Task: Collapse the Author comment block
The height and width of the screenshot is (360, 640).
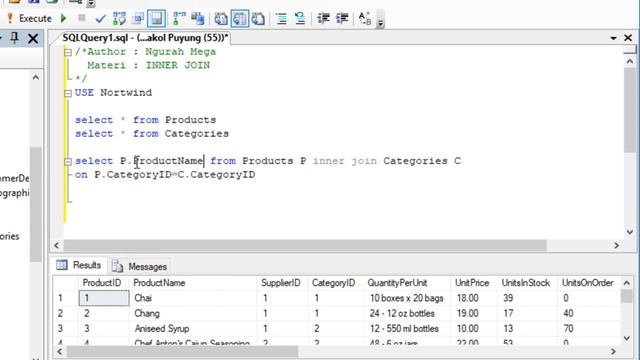Action: (68, 52)
